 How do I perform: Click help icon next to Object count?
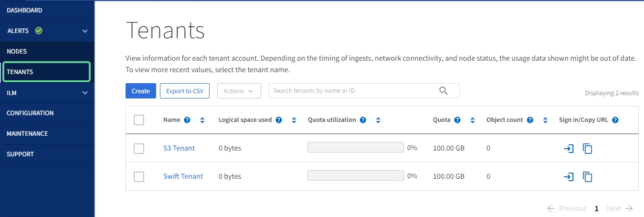point(530,120)
